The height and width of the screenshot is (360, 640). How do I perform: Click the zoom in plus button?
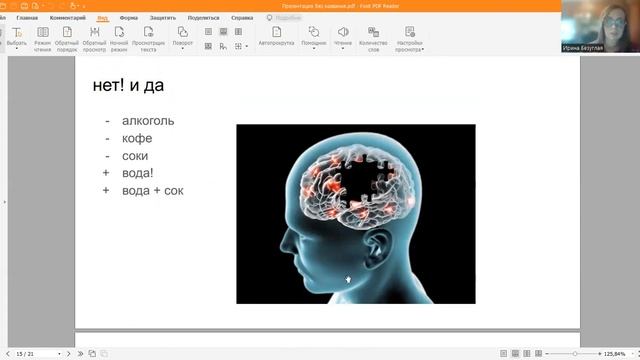click(x=599, y=354)
